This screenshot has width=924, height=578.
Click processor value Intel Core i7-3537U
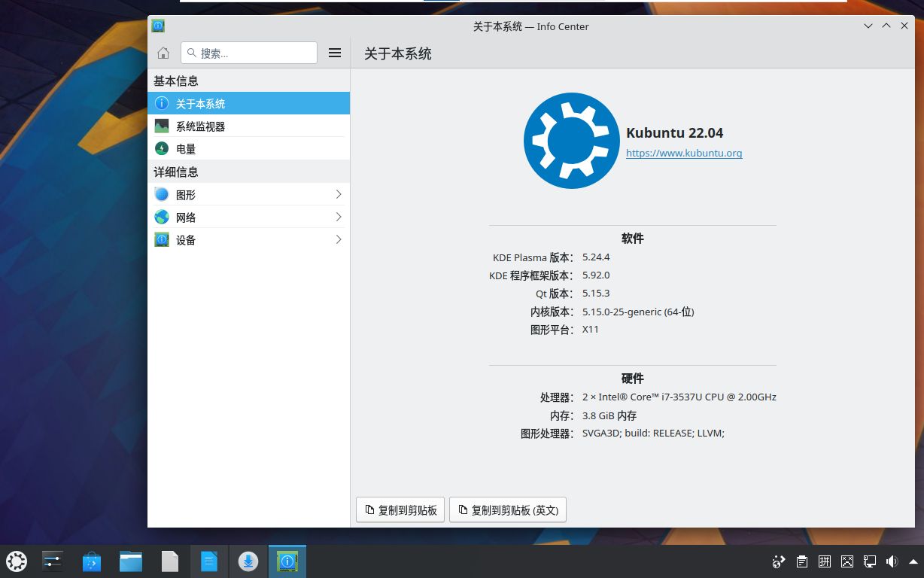coord(679,397)
